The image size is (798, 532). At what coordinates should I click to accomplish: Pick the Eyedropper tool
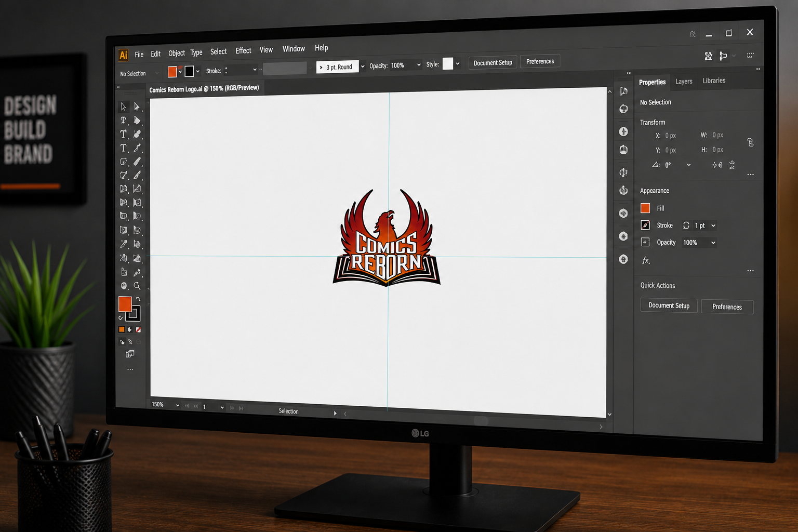124,244
